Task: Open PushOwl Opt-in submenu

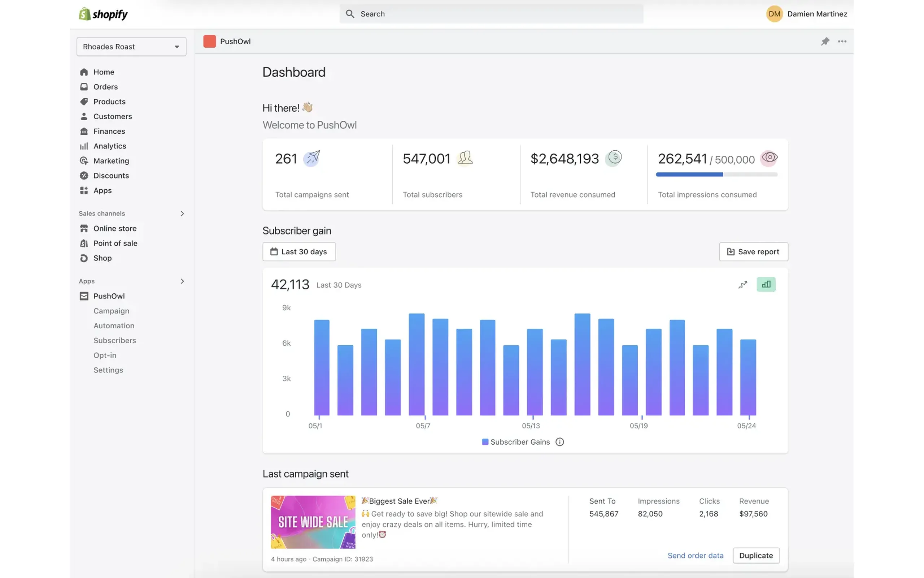Action: (105, 355)
